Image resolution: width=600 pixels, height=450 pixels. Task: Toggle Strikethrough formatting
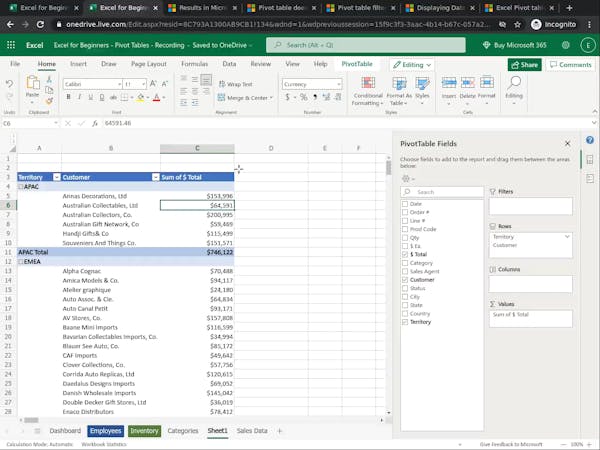click(x=113, y=97)
